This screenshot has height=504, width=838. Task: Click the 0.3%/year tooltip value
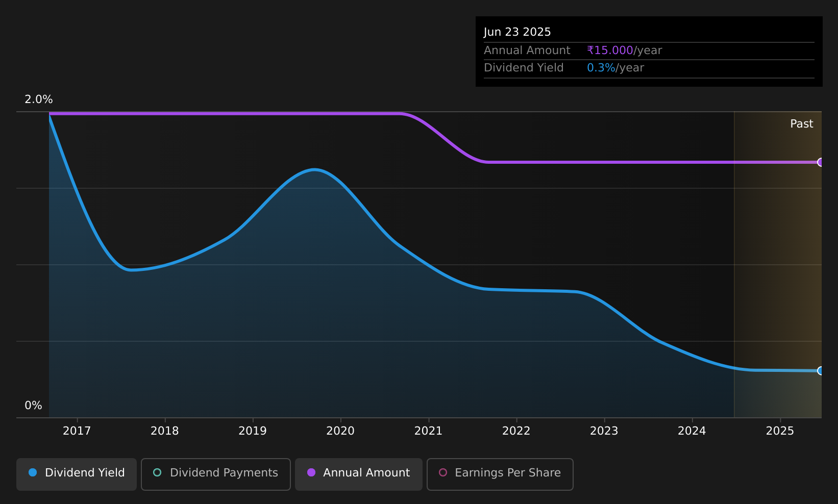[x=615, y=68]
